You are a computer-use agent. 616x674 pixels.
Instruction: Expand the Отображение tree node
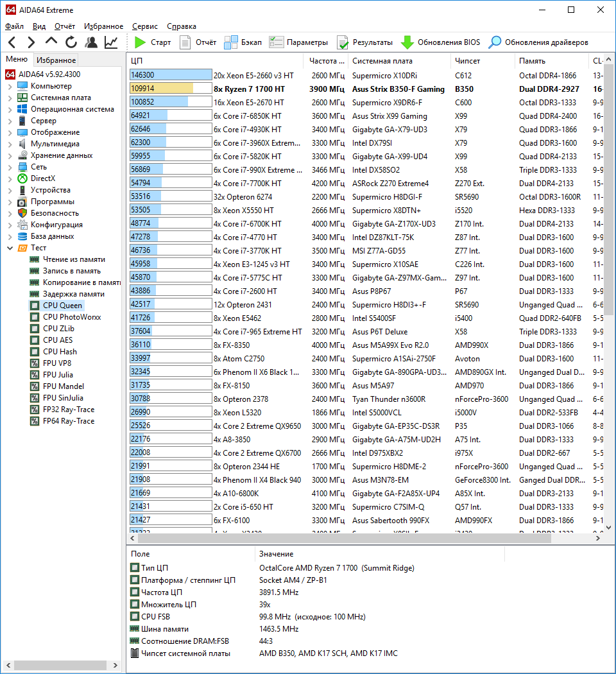(10, 132)
